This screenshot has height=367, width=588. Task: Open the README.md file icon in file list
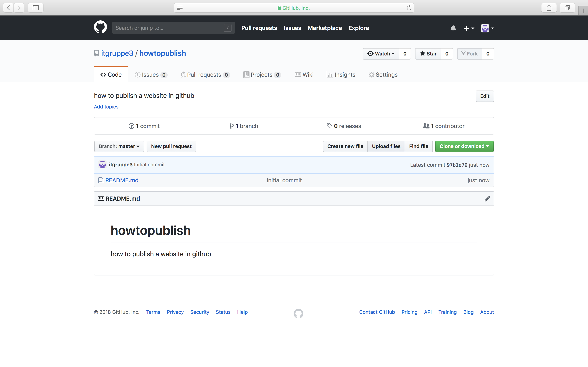tap(100, 180)
